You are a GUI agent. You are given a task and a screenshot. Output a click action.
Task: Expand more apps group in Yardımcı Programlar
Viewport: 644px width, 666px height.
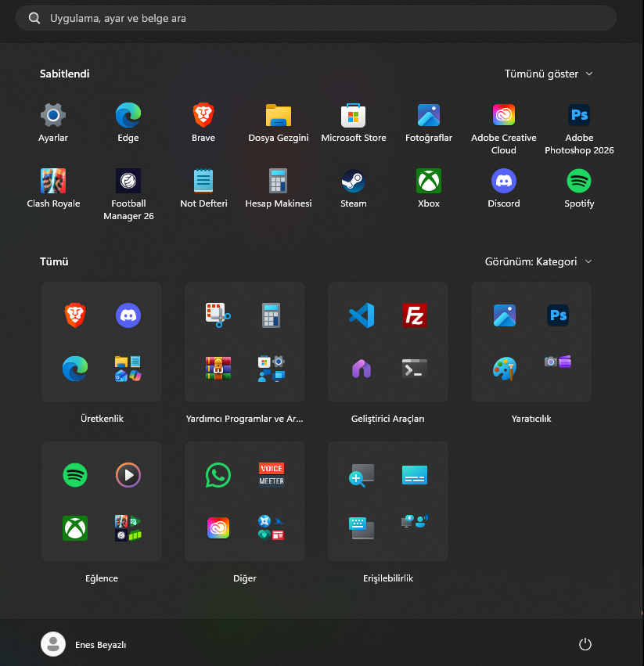272,369
